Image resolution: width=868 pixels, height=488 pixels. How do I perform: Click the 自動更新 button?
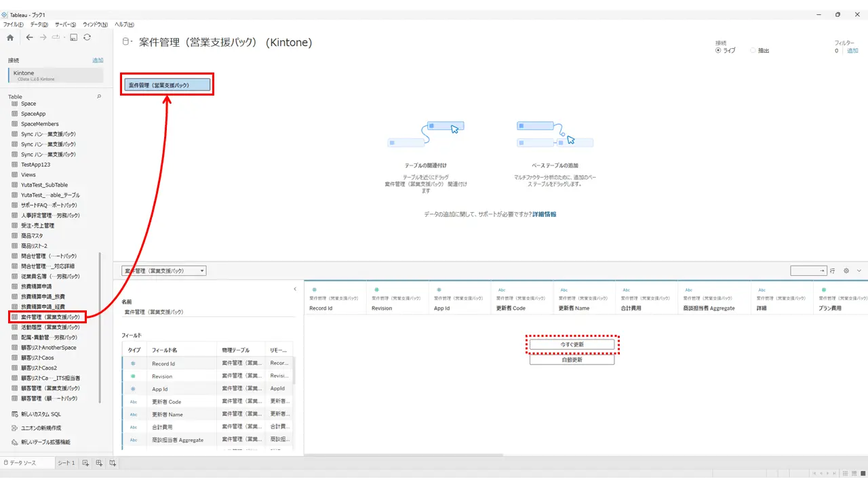572,360
